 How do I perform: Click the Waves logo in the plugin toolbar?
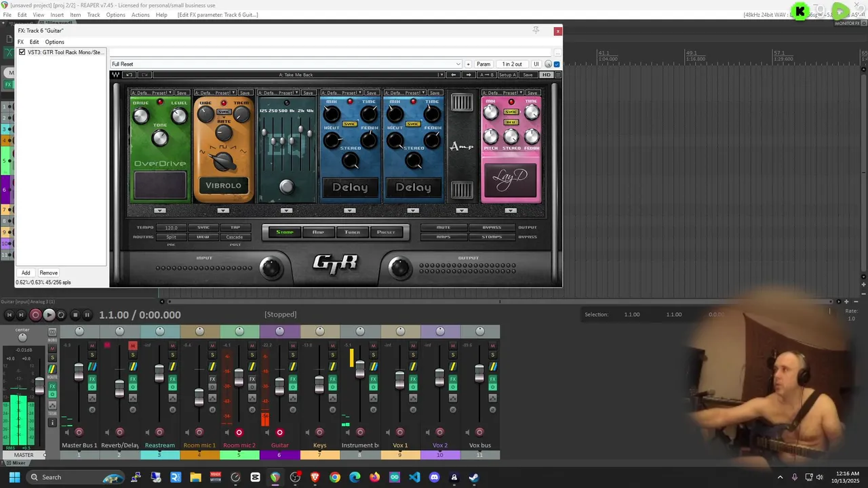click(115, 75)
